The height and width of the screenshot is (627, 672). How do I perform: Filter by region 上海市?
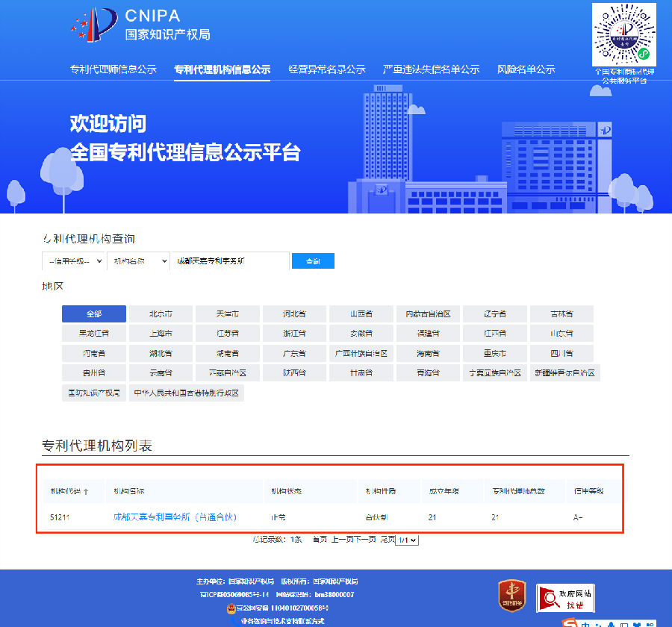point(161,333)
